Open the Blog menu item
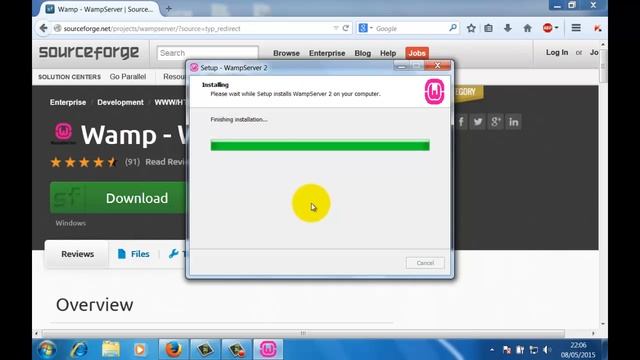 [x=362, y=53]
